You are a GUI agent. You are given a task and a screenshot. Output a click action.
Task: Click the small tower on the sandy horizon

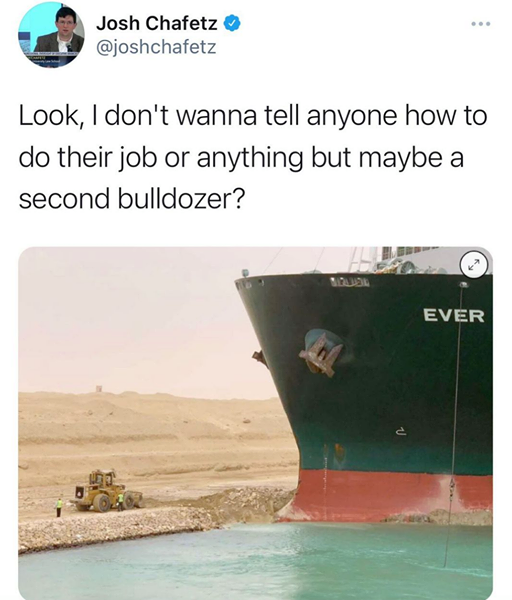coord(100,388)
